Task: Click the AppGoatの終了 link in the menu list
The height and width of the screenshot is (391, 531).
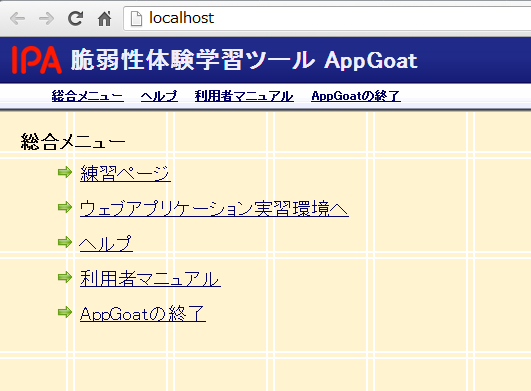Action: tap(143, 313)
